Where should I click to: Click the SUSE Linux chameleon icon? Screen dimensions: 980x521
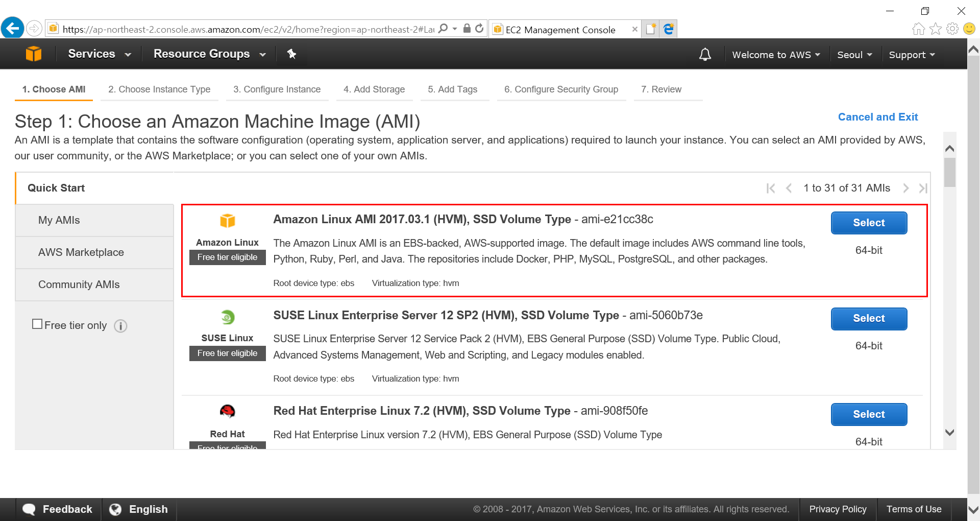coord(227,317)
